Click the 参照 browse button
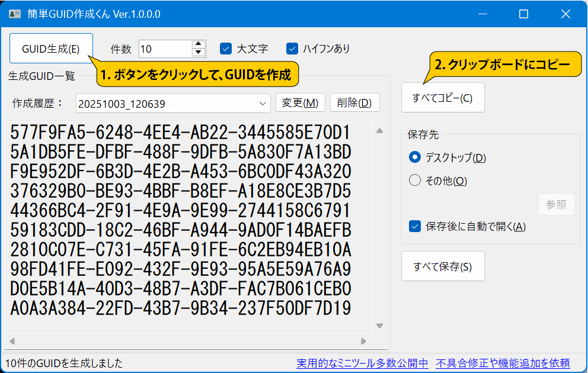This screenshot has width=588, height=373. pyautogui.click(x=556, y=203)
